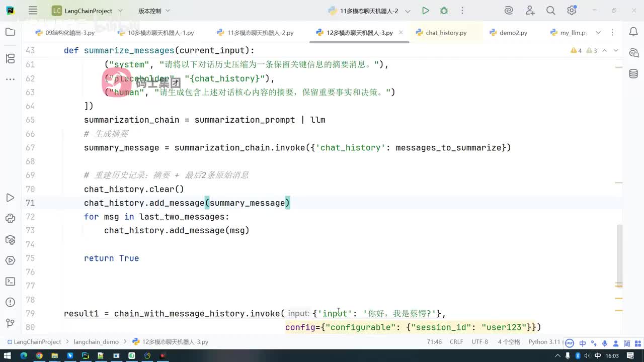The width and height of the screenshot is (644, 362).
Task: Run the current configuration
Action: coord(426,11)
